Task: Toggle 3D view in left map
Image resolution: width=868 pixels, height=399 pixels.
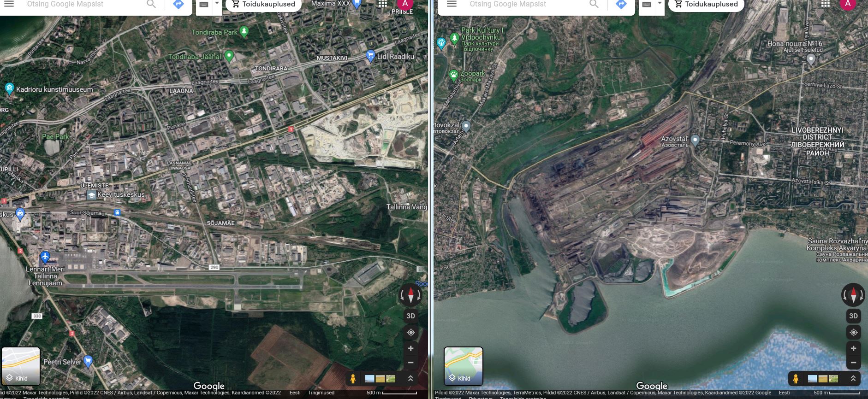Action: [x=410, y=316]
